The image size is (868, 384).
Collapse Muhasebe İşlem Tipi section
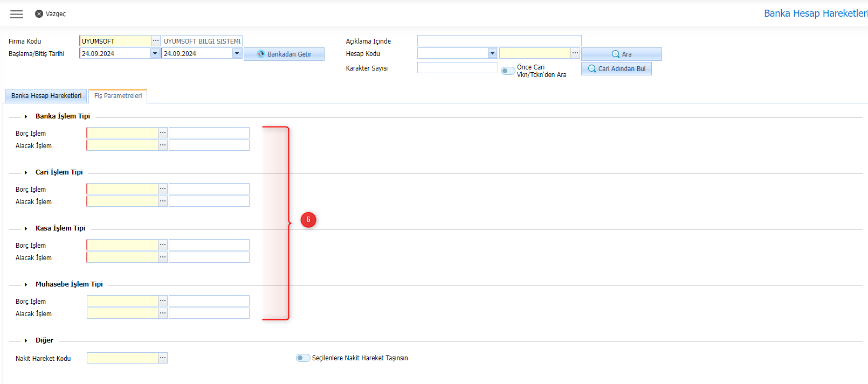[26, 284]
